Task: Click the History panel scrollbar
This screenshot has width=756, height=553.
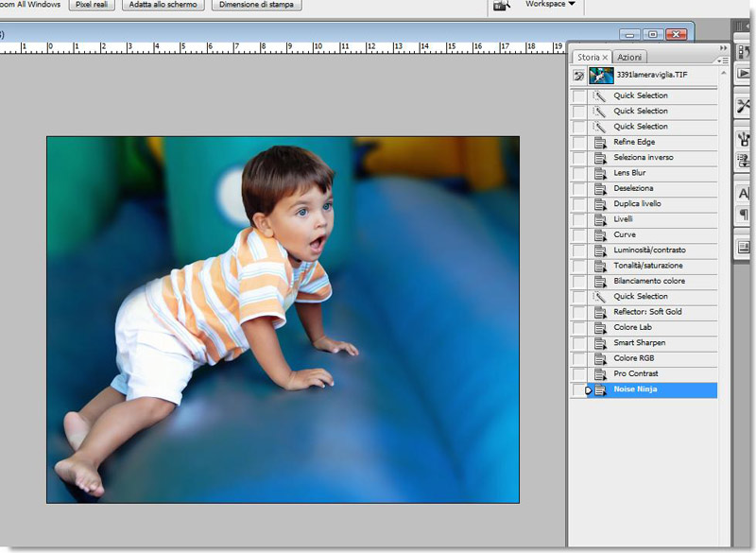Action: 723,236
